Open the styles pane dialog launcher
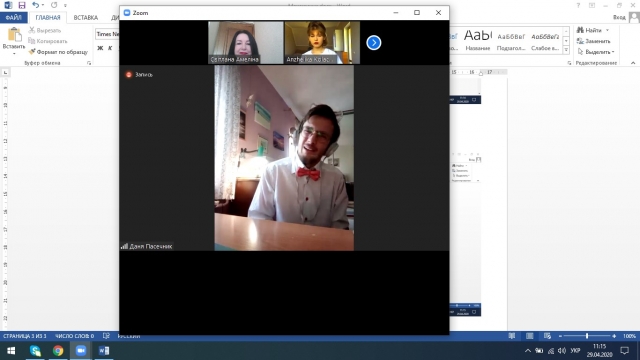Viewport: 640px width, 360px height. (x=569, y=63)
